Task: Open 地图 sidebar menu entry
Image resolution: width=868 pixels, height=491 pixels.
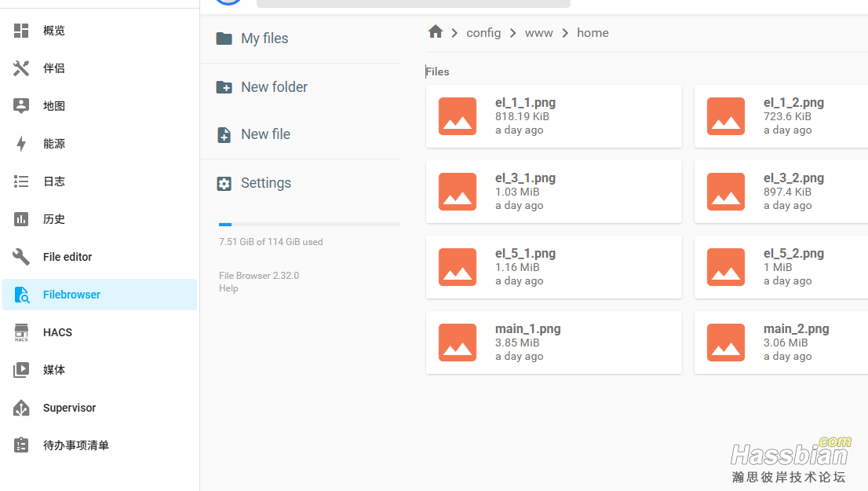Action: pyautogui.click(x=100, y=106)
